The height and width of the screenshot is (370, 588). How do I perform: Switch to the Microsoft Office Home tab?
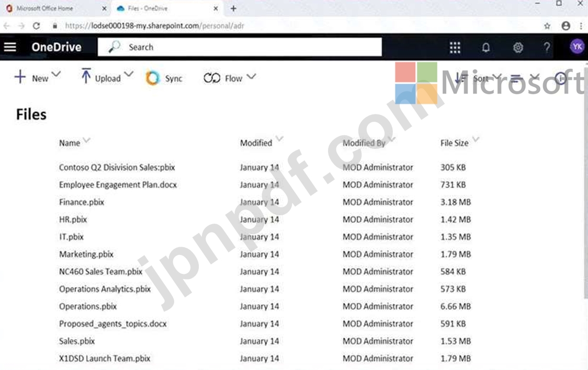click(x=56, y=8)
